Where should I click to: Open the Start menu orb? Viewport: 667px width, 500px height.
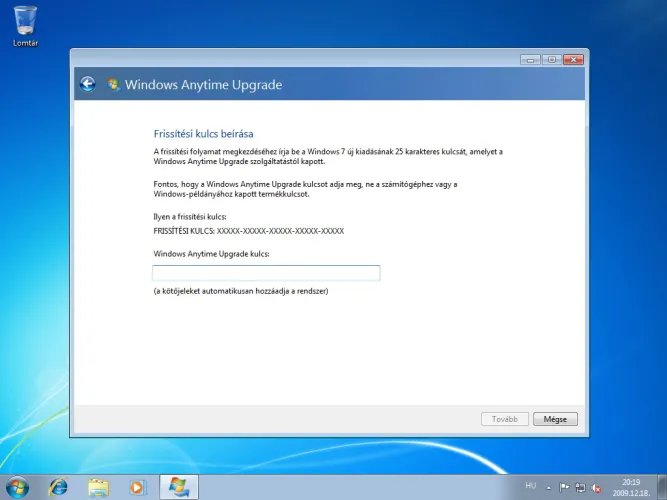[x=17, y=487]
